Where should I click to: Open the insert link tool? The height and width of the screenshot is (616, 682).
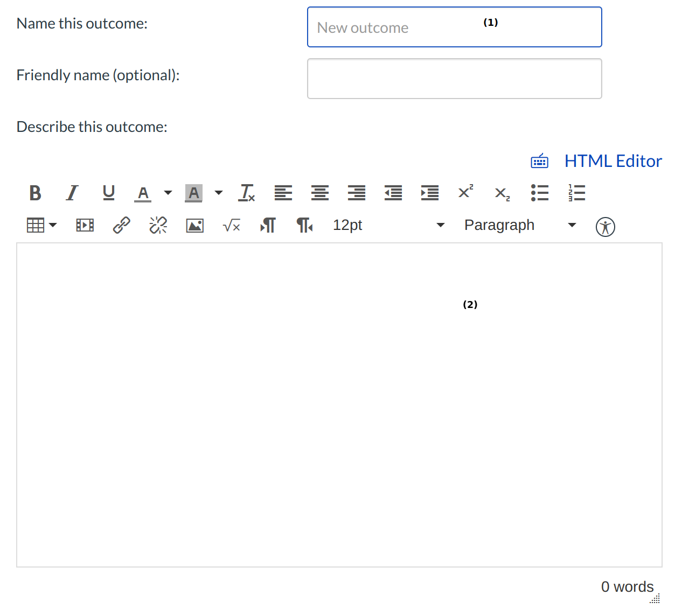[122, 225]
